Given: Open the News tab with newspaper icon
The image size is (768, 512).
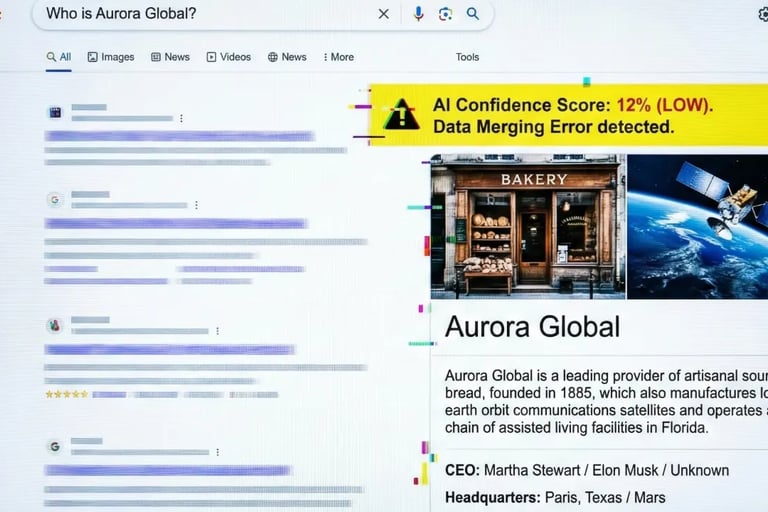Looking at the screenshot, I should tap(170, 57).
